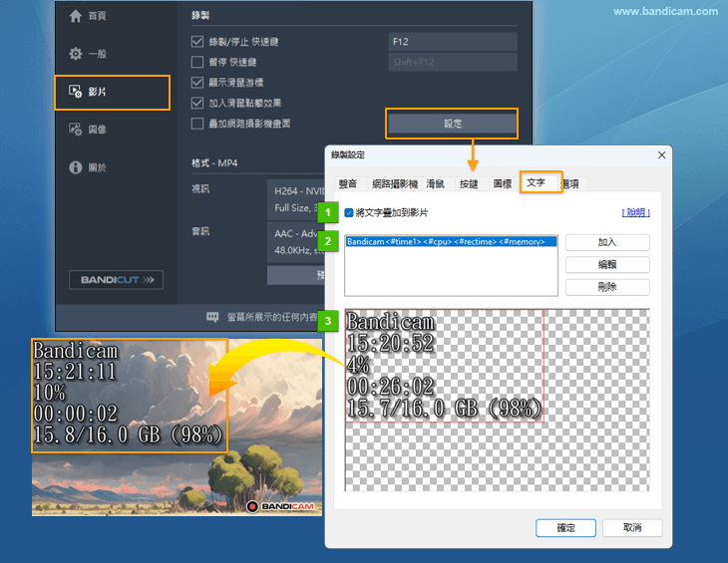Select the Bandicam <#time1> text entry
Screen dimensions: 728x563
451,241
